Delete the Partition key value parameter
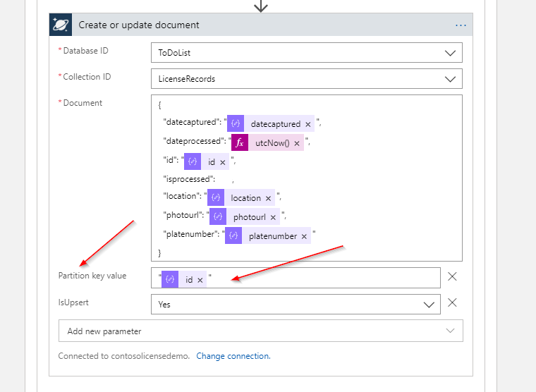This screenshot has height=392, width=536. point(453,277)
